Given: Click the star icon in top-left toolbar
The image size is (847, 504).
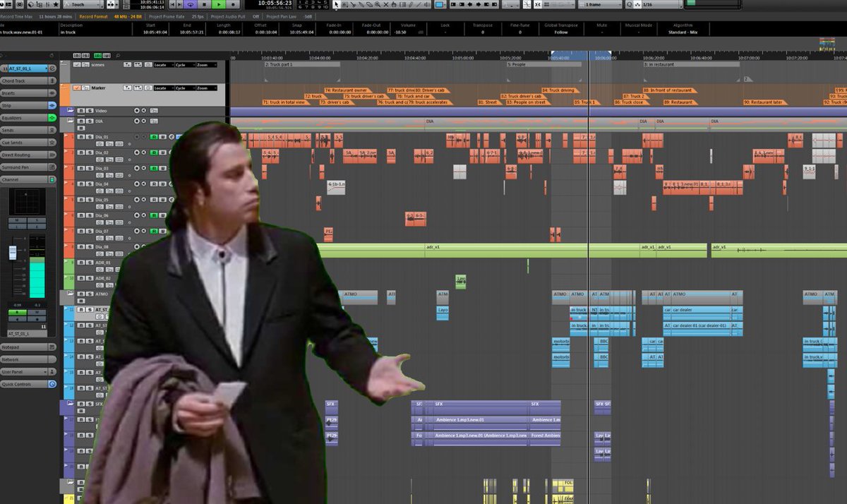Looking at the screenshot, I should [56, 4].
